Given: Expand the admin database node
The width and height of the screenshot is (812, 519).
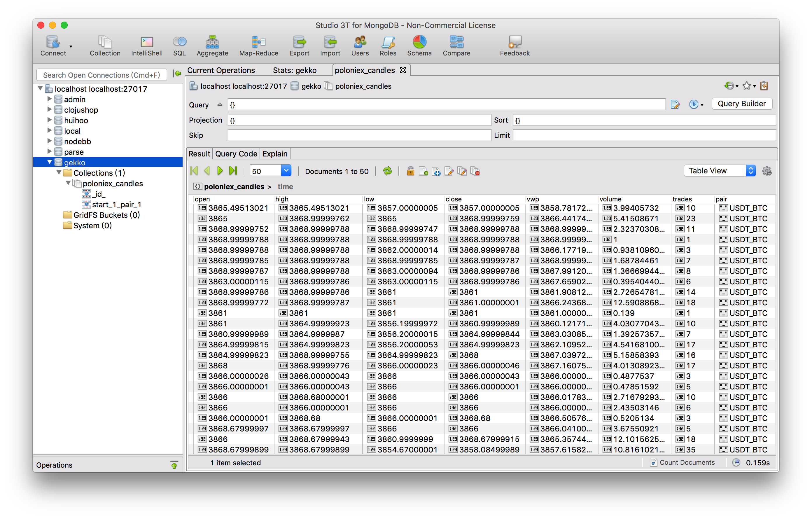Looking at the screenshot, I should click(50, 99).
